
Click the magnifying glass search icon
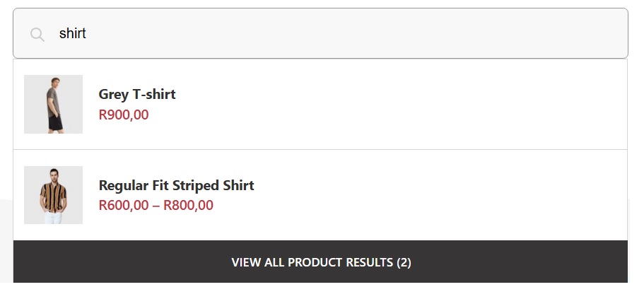coord(37,34)
